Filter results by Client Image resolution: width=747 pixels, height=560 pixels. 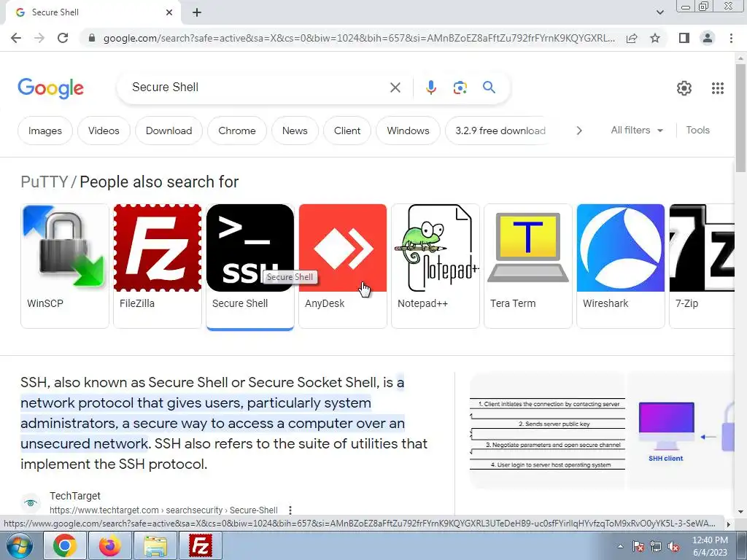point(347,131)
